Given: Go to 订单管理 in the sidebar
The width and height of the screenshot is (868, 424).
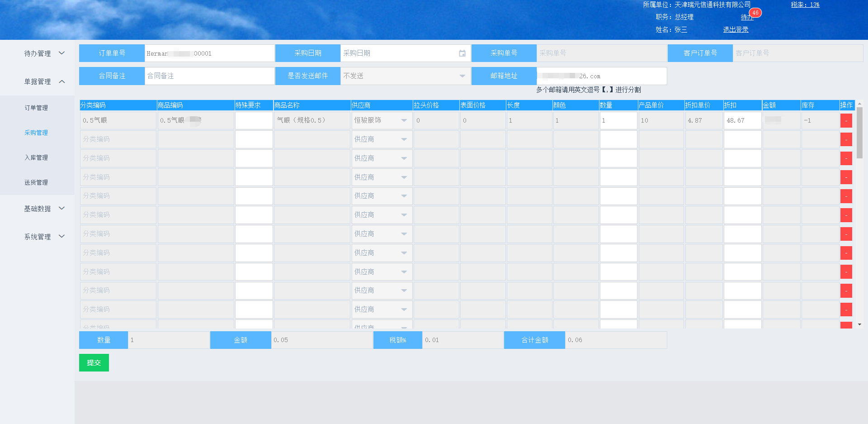Looking at the screenshot, I should click(x=36, y=108).
